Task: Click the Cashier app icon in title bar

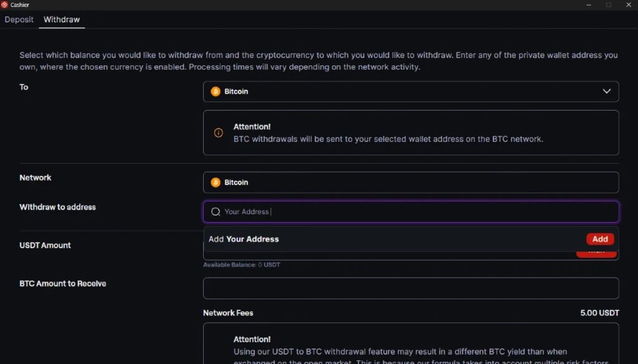Action: (x=5, y=5)
